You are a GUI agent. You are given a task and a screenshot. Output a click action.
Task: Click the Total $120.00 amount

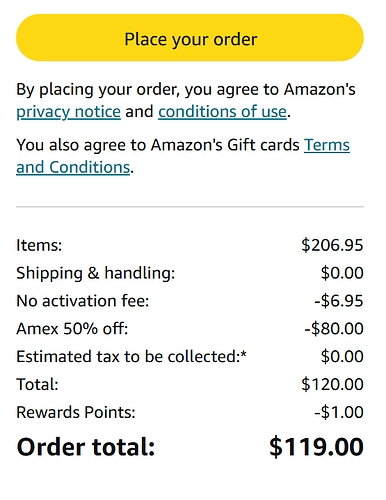[x=332, y=384]
